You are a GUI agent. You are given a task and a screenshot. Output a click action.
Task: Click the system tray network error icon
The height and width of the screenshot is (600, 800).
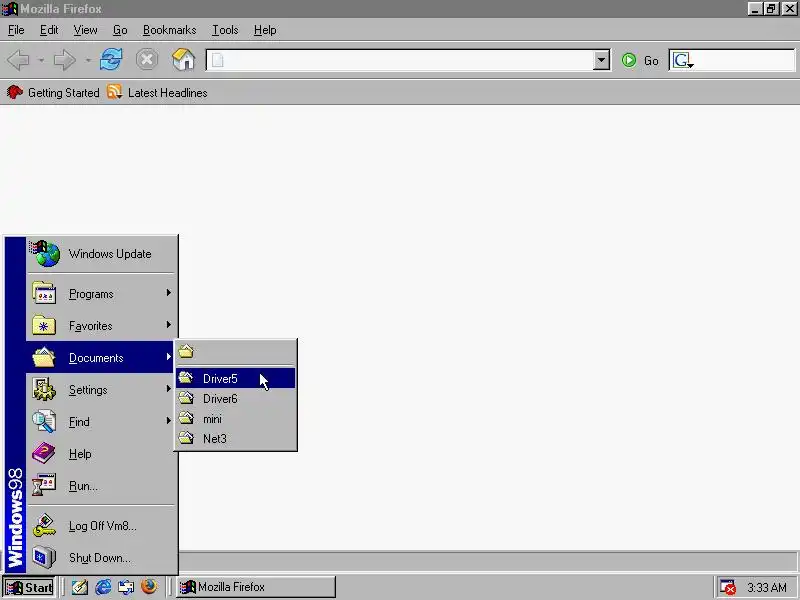(727, 587)
